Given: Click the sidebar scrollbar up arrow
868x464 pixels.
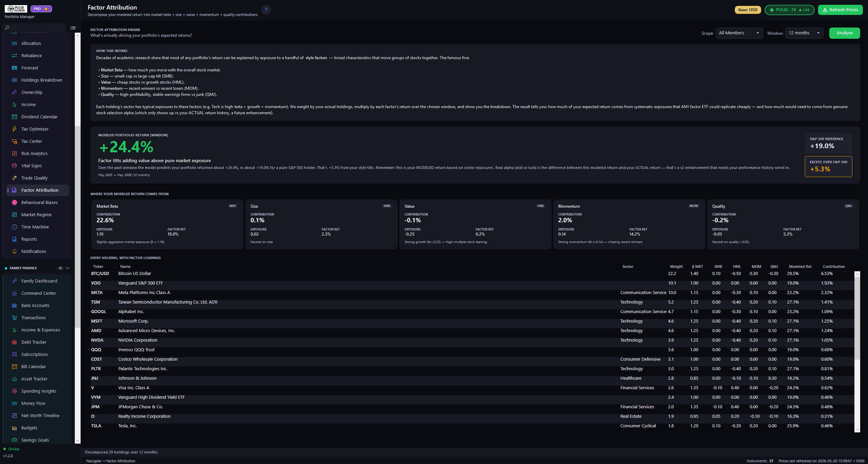Looking at the screenshot, I should (x=78, y=35).
